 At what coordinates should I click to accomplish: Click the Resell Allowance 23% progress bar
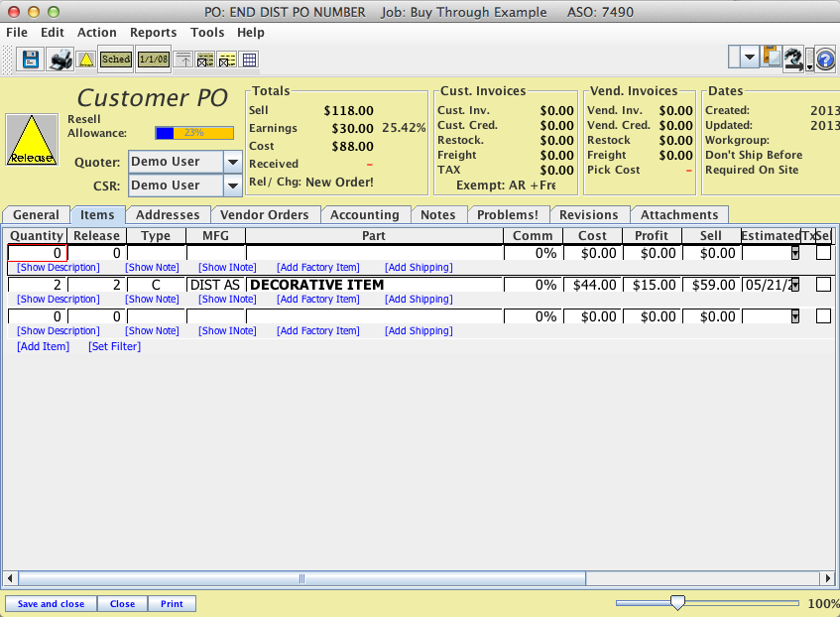194,133
